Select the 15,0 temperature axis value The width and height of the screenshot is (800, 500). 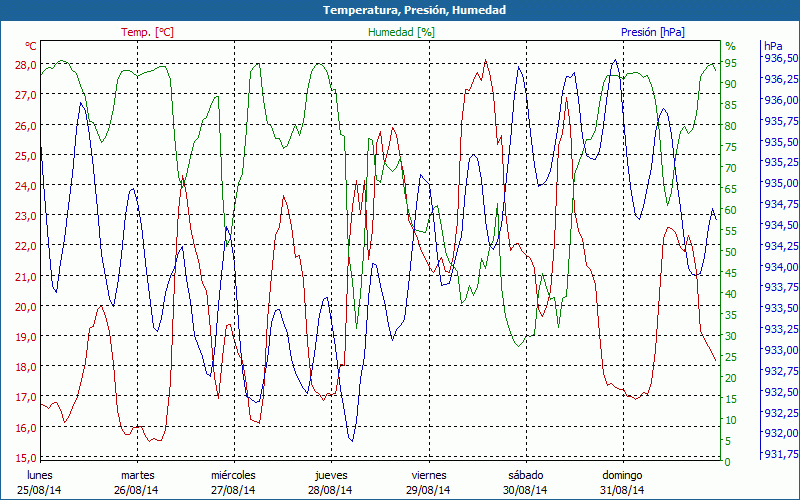coord(26,458)
